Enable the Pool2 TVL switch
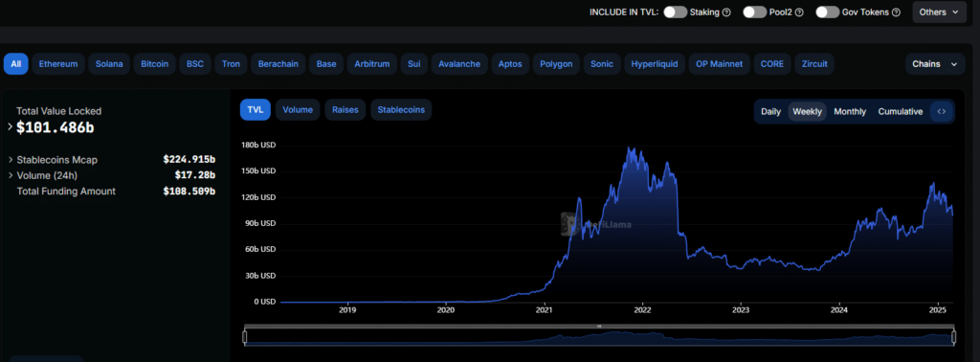Viewport: 980px width, 362px height. [754, 11]
